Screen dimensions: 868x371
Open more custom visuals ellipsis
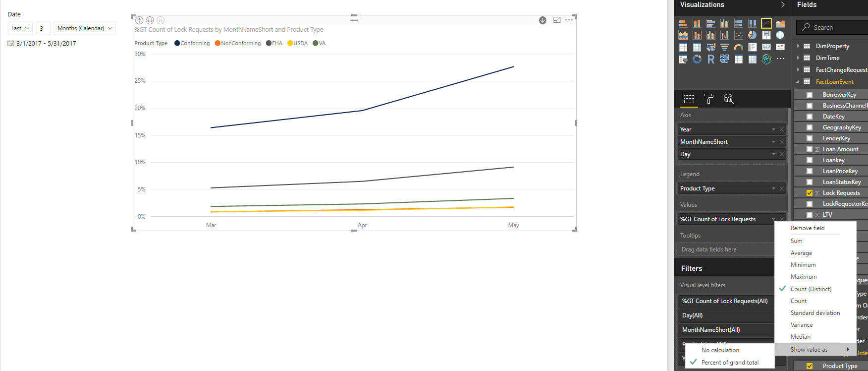point(780,59)
